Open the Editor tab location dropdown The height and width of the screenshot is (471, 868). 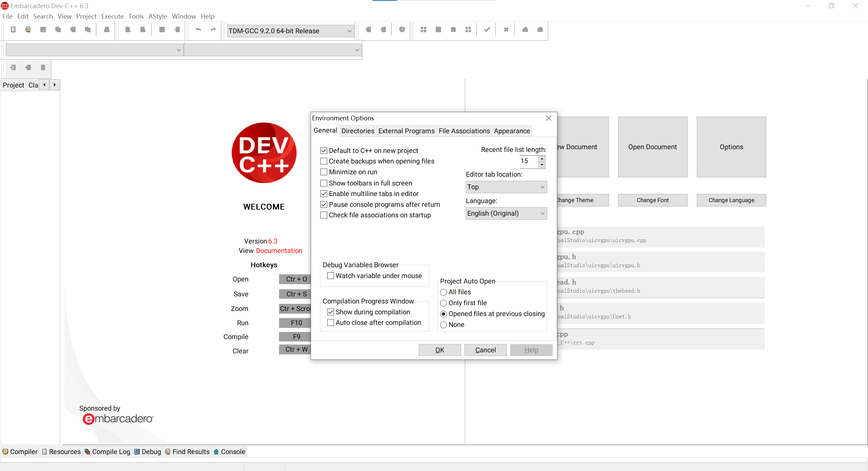tap(506, 187)
